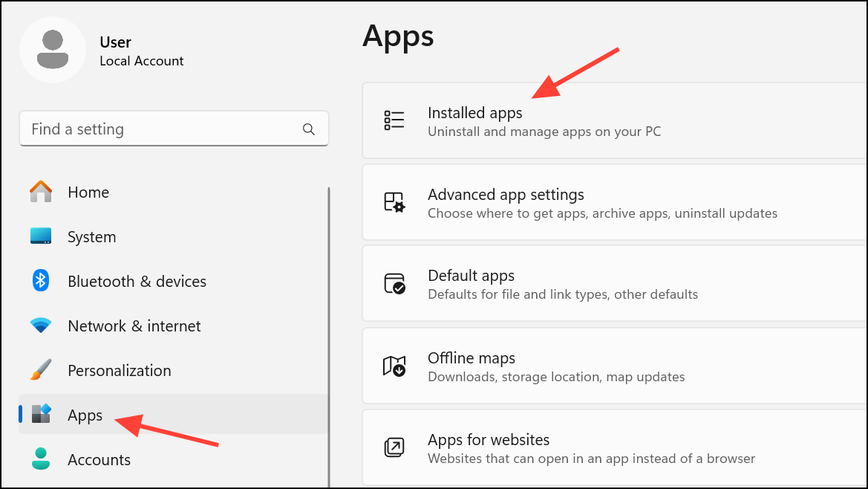The width and height of the screenshot is (868, 489).
Task: Click the Network & internet Wi-Fi icon
Action: pos(40,326)
